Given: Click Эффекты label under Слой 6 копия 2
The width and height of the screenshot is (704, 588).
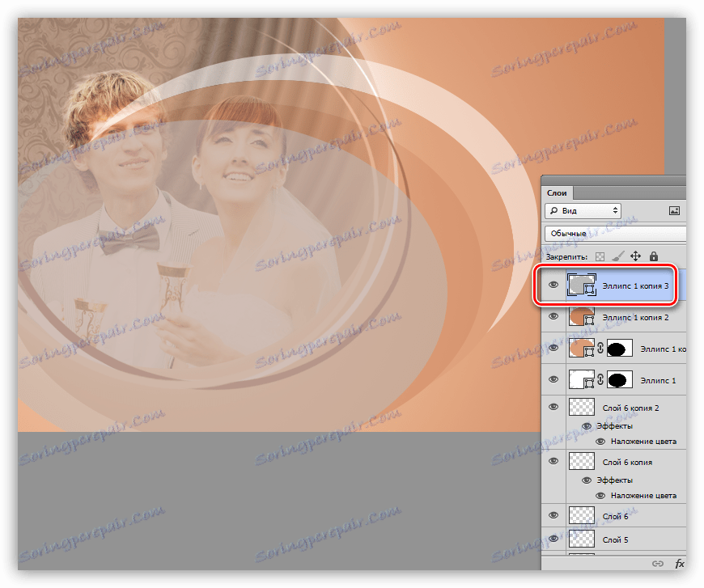Looking at the screenshot, I should (x=615, y=426).
